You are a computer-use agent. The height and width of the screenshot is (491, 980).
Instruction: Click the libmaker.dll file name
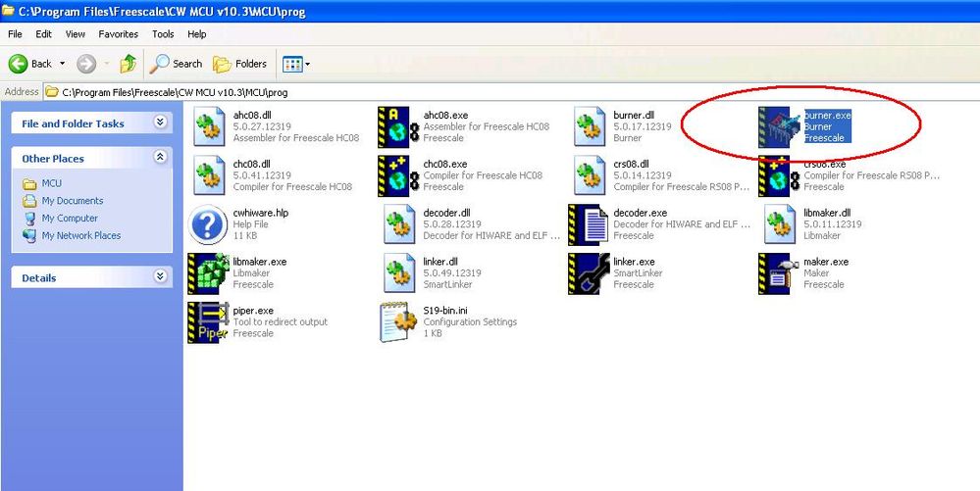click(x=827, y=213)
